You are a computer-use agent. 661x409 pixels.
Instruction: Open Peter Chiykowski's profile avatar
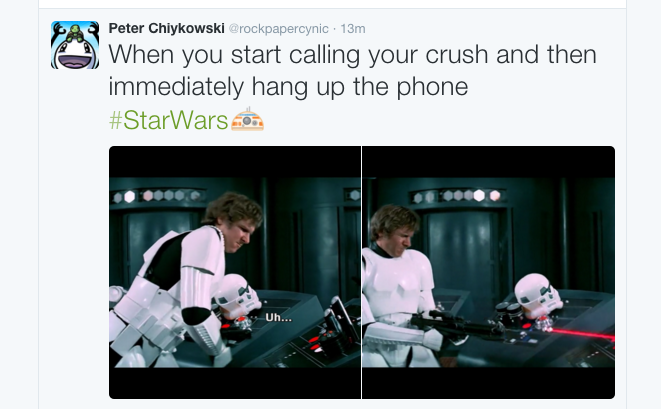pos(75,45)
